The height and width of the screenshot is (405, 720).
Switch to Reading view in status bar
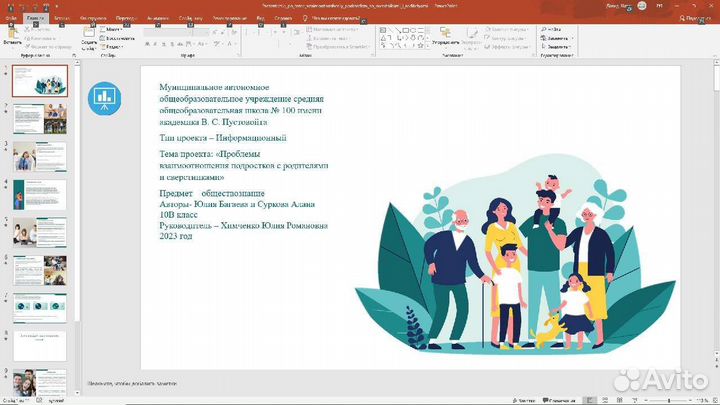(x=620, y=400)
